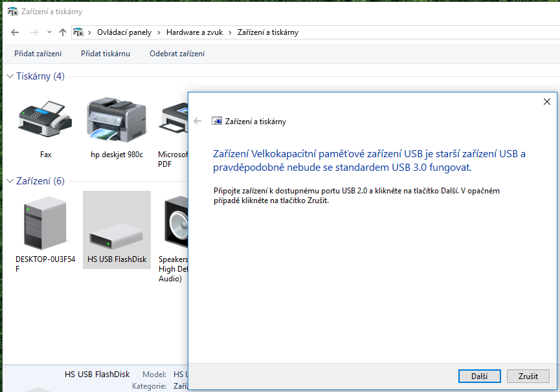The width and height of the screenshot is (560, 392).
Task: Select the hp deskjet 980c printer
Action: [x=117, y=120]
